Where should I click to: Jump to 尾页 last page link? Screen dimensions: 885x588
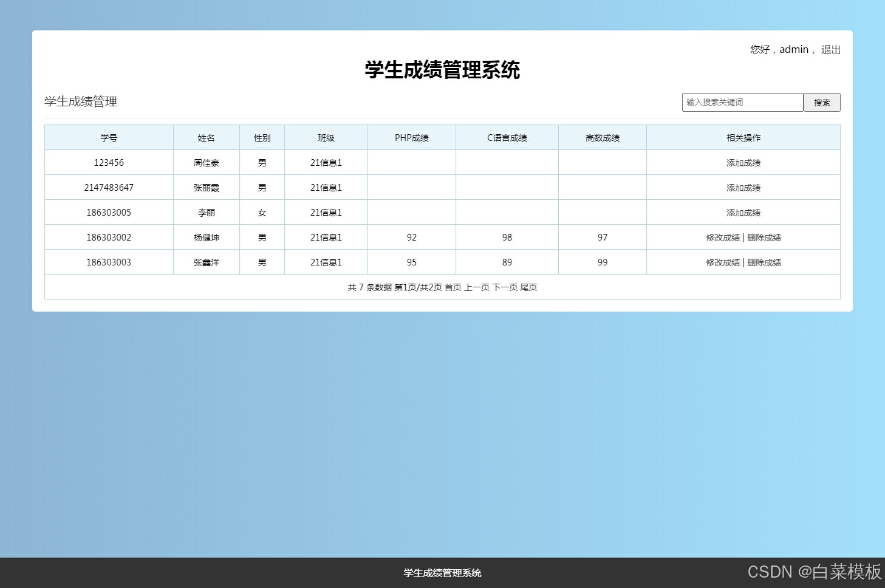(x=528, y=287)
